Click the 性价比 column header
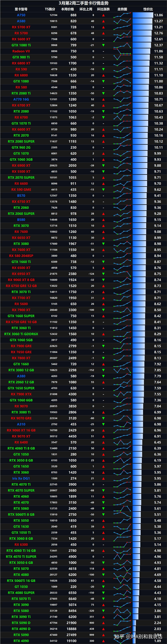Viewport: 167px width, 644px height. pos(148,9)
